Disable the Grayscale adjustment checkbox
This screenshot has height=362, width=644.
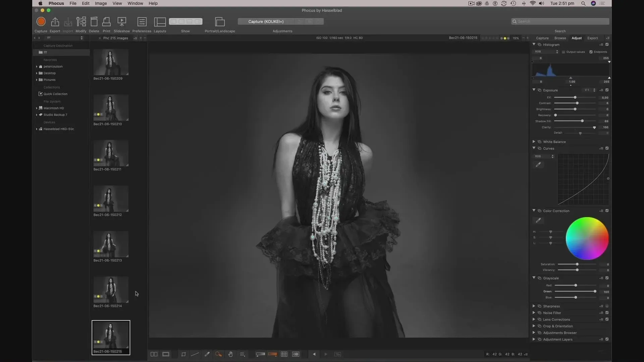[x=607, y=278]
